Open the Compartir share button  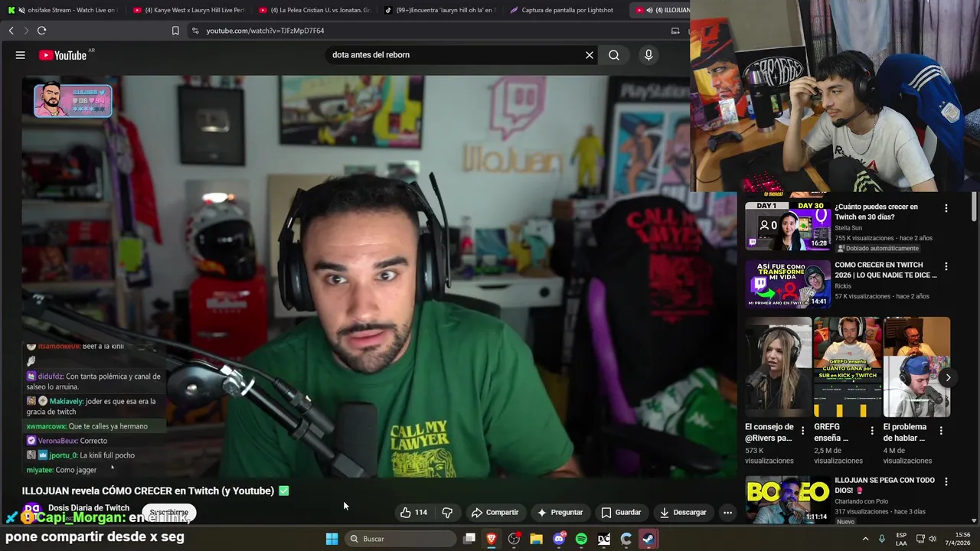495,512
